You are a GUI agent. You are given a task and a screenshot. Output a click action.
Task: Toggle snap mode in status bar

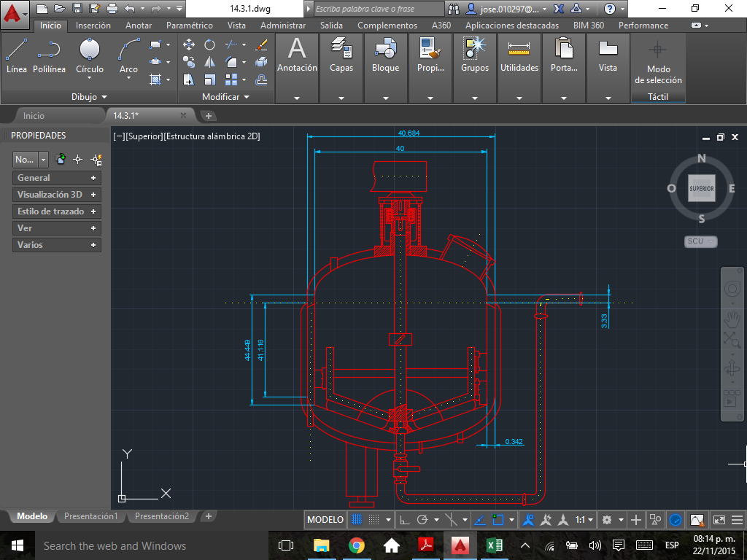click(x=374, y=519)
